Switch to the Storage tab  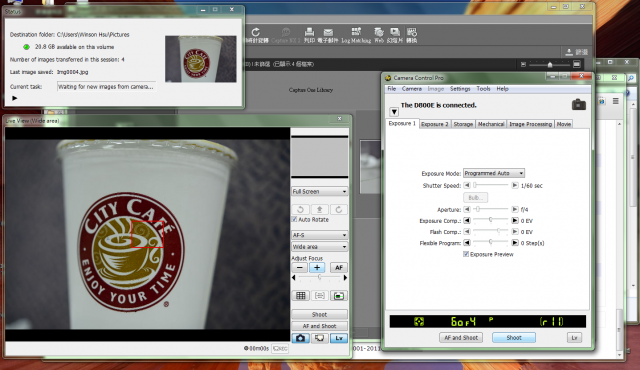click(463, 124)
